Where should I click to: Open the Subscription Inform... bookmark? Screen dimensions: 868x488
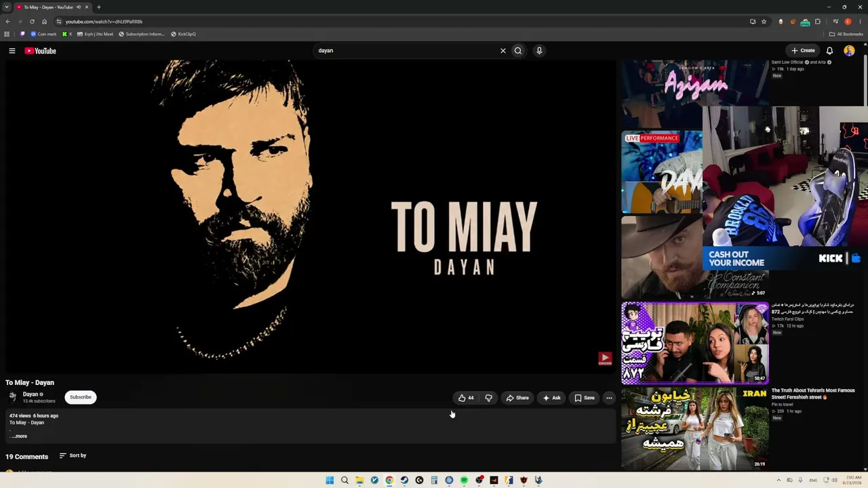[142, 34]
